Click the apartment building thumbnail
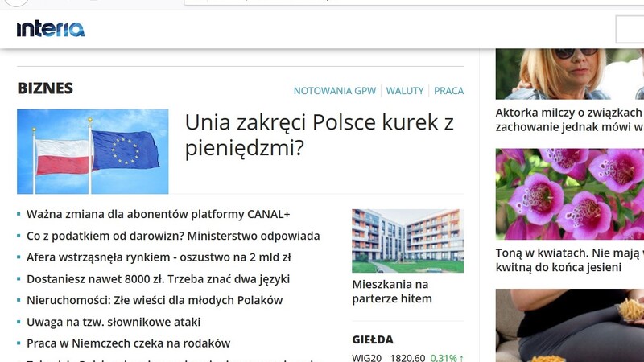 (407, 241)
